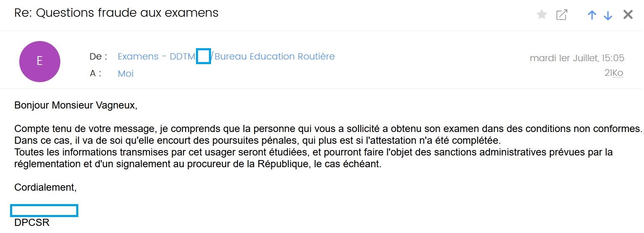Screen dimensions: 644x233
Task: Close the email with the X icon
Action: click(x=628, y=15)
